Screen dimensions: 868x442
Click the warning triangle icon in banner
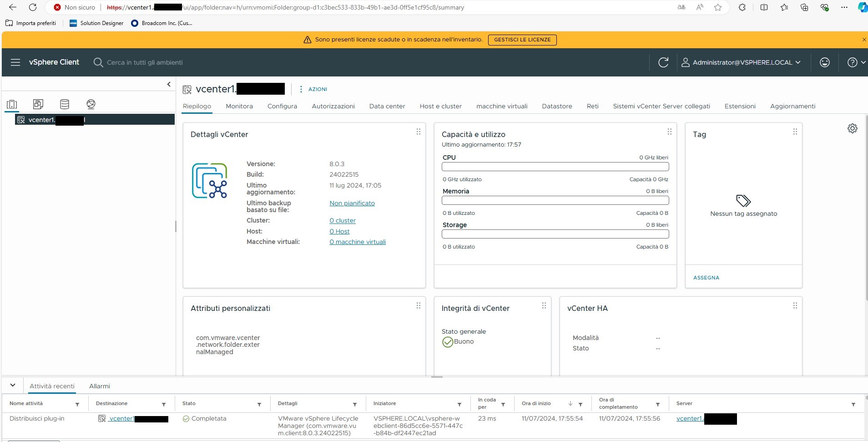click(308, 40)
